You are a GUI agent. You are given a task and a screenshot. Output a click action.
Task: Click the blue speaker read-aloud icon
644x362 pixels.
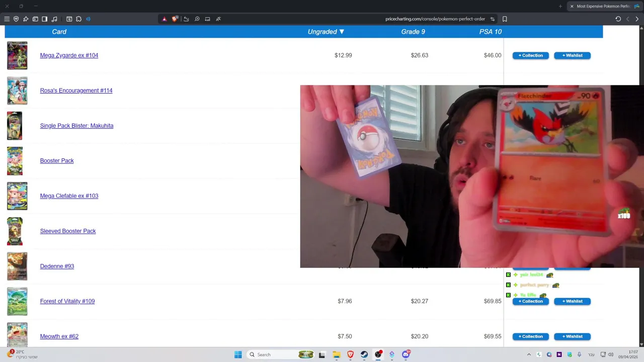[88, 19]
